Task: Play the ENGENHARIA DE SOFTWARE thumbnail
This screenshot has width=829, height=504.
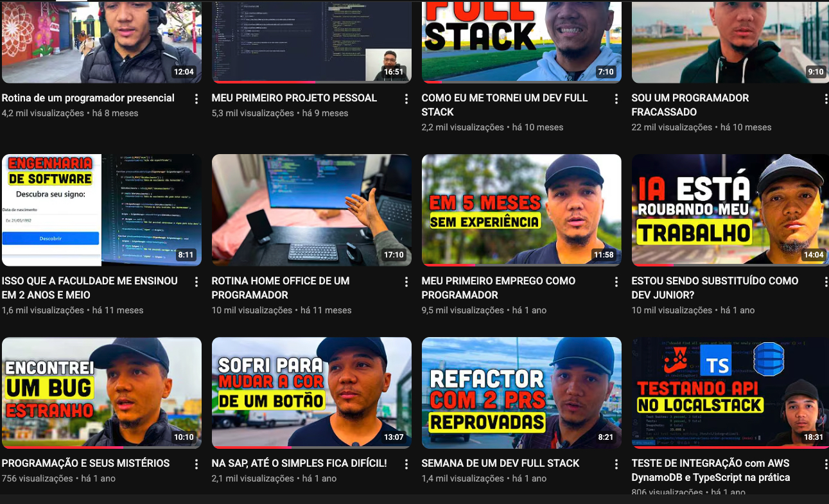Action: 101,210
